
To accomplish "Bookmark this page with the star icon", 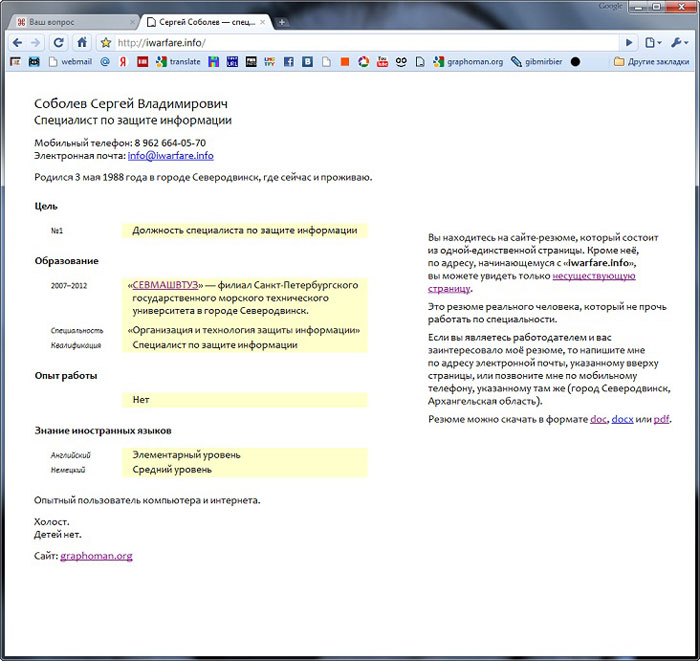I will tap(106, 43).
